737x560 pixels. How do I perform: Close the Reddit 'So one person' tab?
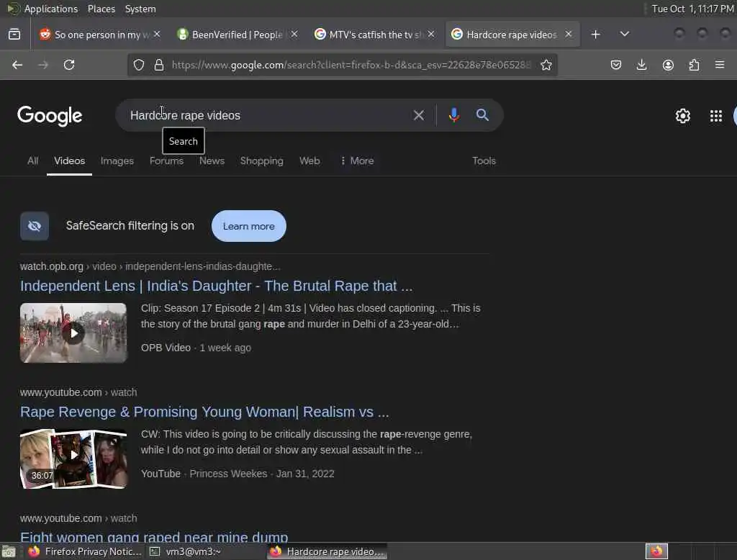157,35
